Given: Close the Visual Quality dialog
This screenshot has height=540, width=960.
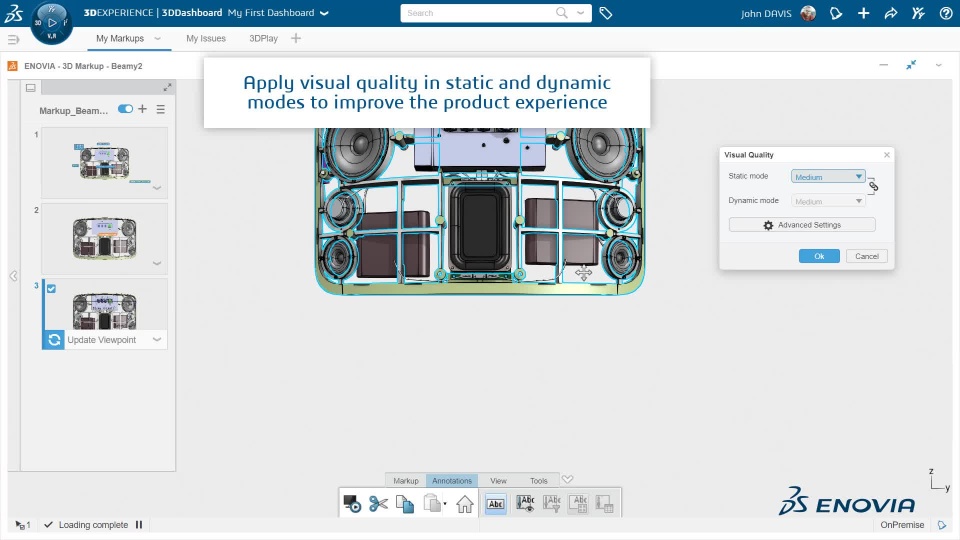Looking at the screenshot, I should coord(887,155).
